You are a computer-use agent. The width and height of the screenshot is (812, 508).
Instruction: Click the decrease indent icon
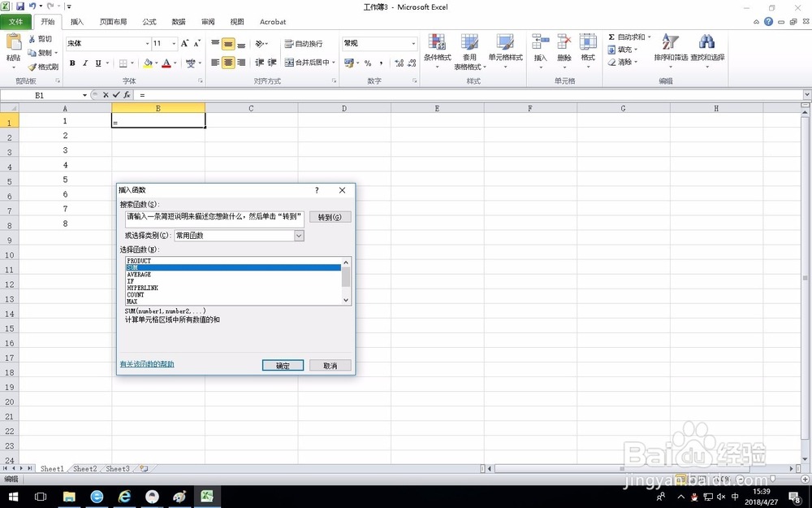pyautogui.click(x=260, y=63)
